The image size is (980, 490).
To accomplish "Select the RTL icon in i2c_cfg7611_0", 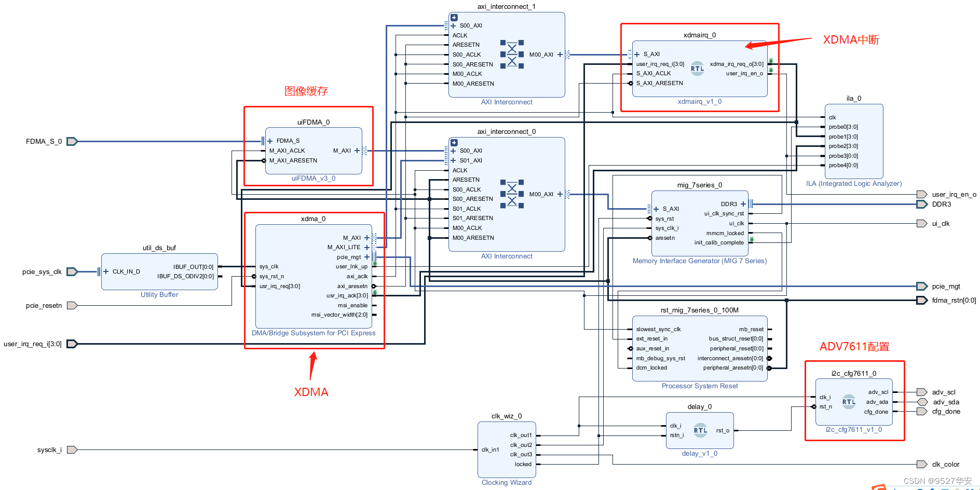I will (849, 402).
